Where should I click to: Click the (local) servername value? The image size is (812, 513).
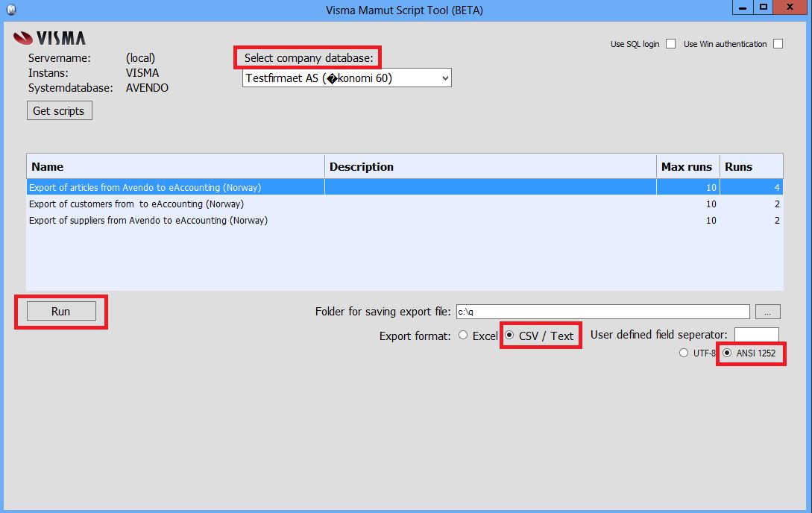(140, 58)
